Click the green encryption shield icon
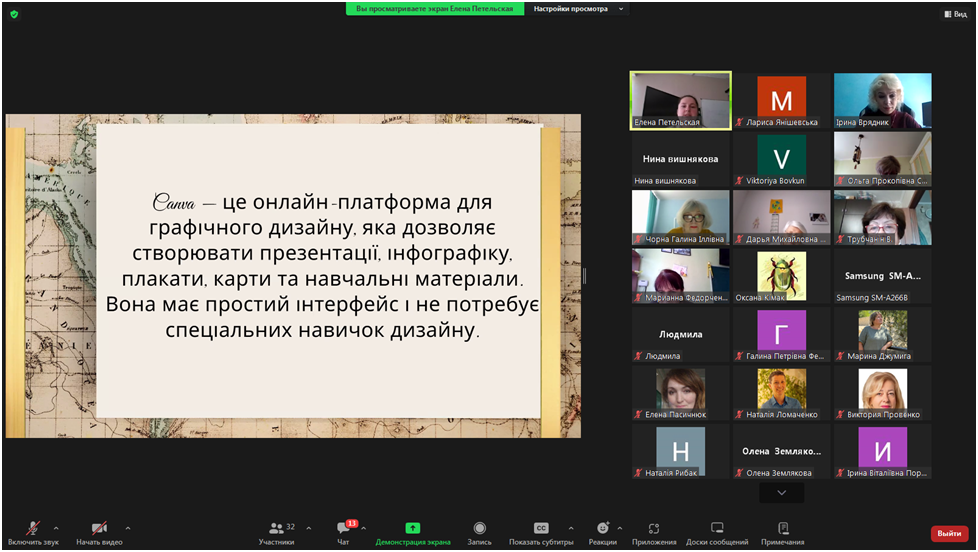 14,14
